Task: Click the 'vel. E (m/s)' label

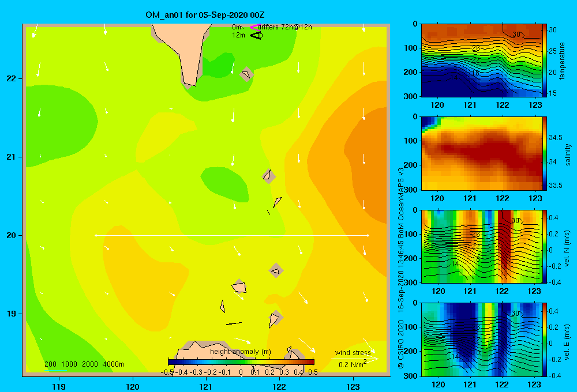Action: click(x=567, y=341)
